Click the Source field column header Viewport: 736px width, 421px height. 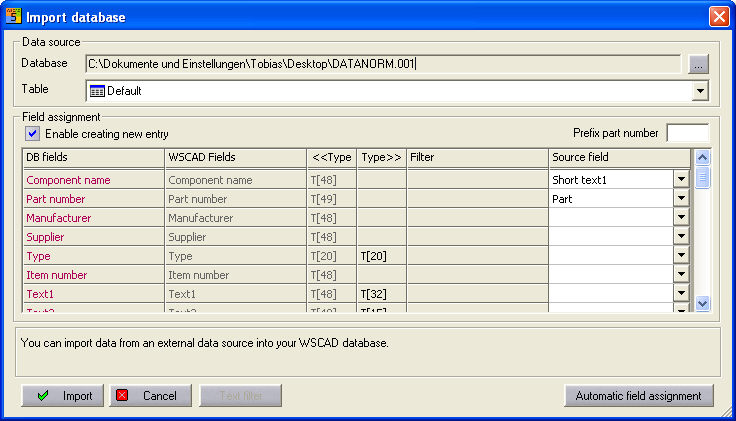(x=620, y=158)
